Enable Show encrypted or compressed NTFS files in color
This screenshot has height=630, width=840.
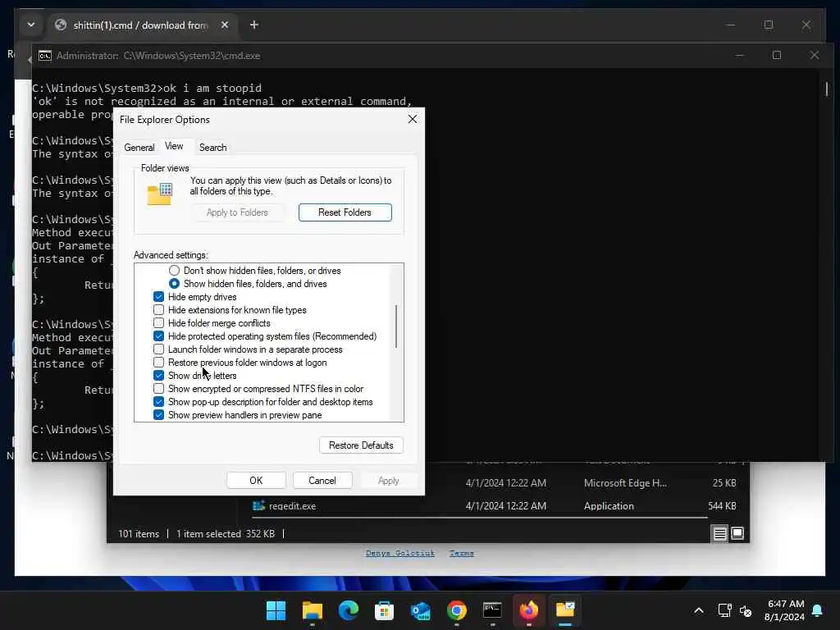[158, 388]
